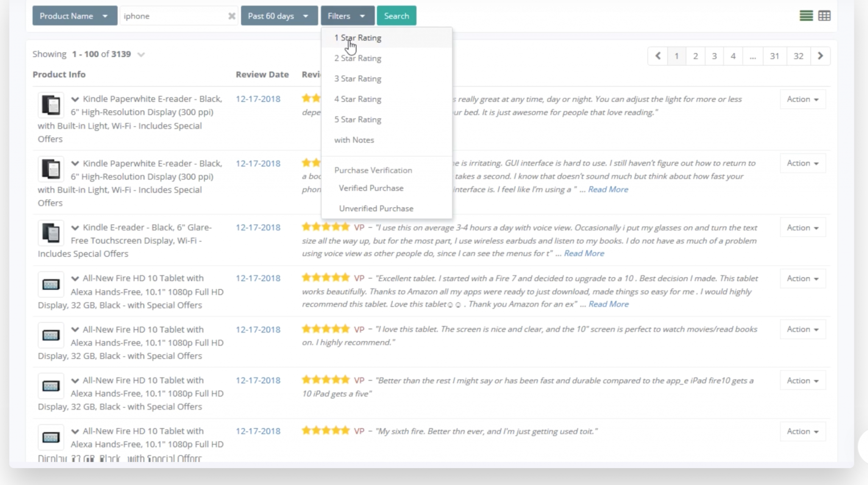Select 1 Star Rating filter

tap(387, 38)
